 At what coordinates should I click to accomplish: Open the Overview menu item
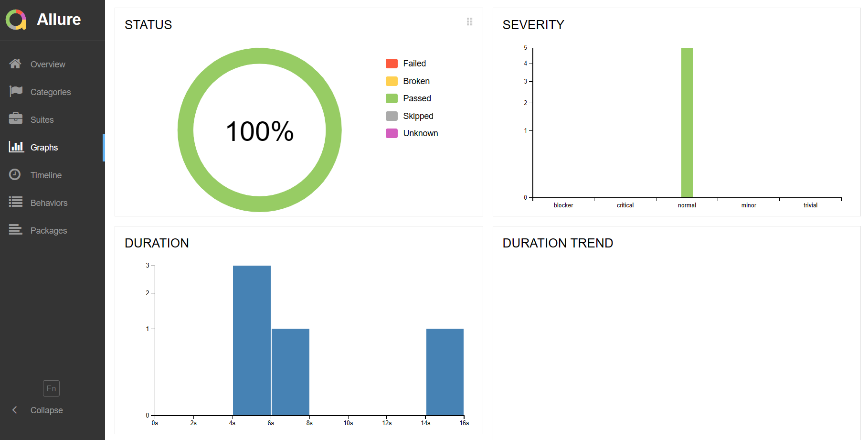[x=52, y=64]
